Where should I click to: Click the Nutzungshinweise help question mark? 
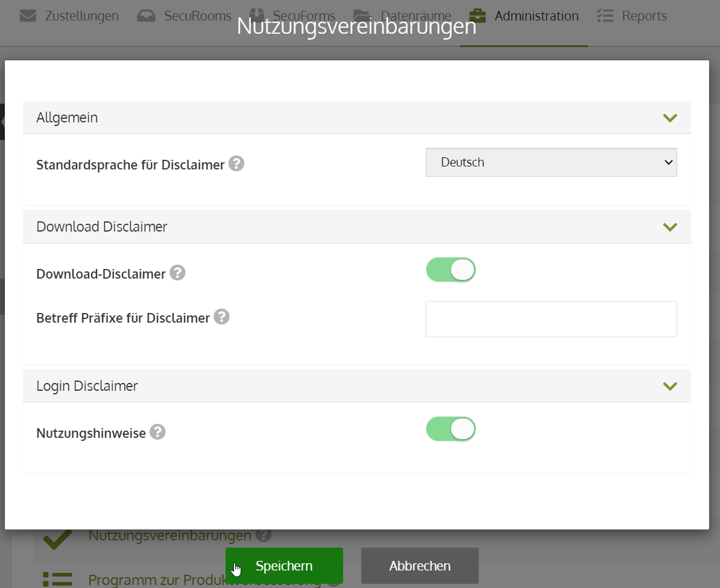click(x=157, y=432)
